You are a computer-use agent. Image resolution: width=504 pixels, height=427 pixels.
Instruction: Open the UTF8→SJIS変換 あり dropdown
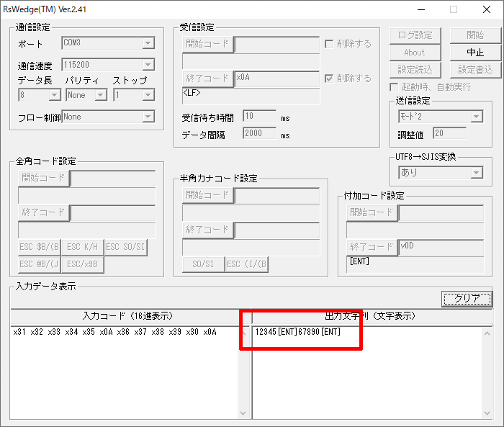click(x=441, y=173)
